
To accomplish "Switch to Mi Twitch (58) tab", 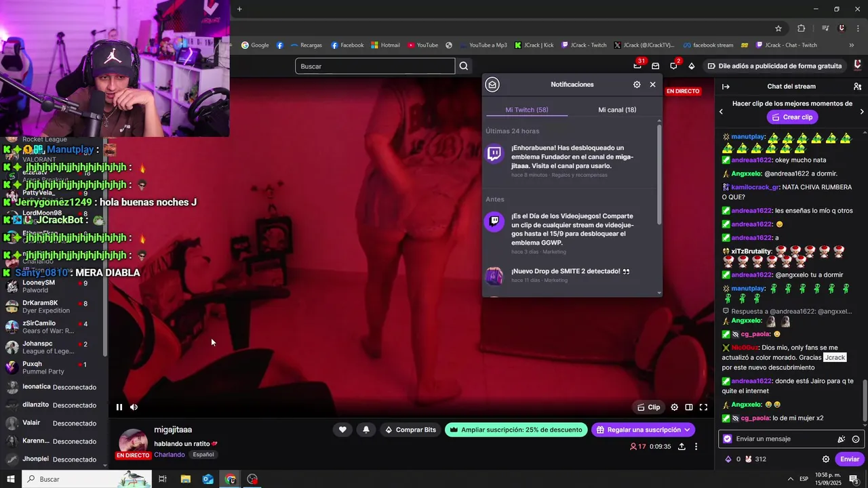I will tap(527, 110).
